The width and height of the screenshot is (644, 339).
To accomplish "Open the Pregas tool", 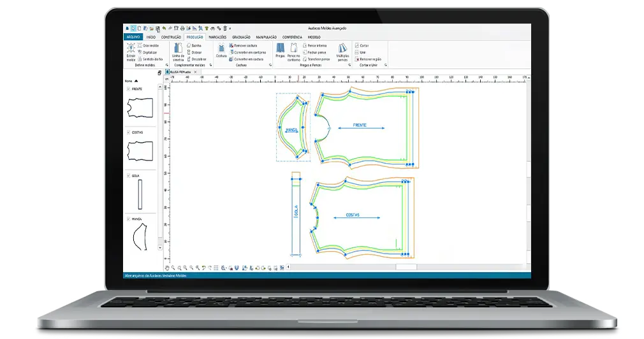I will point(280,51).
